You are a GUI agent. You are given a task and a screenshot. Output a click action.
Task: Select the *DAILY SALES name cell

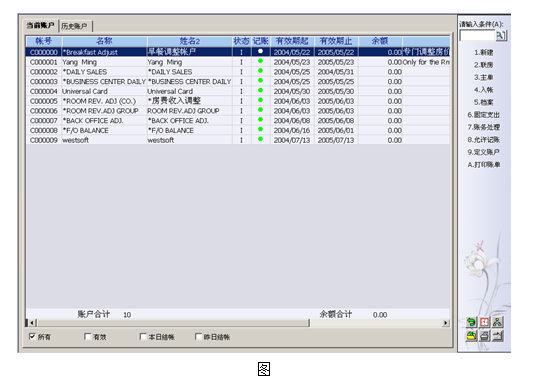(104, 72)
